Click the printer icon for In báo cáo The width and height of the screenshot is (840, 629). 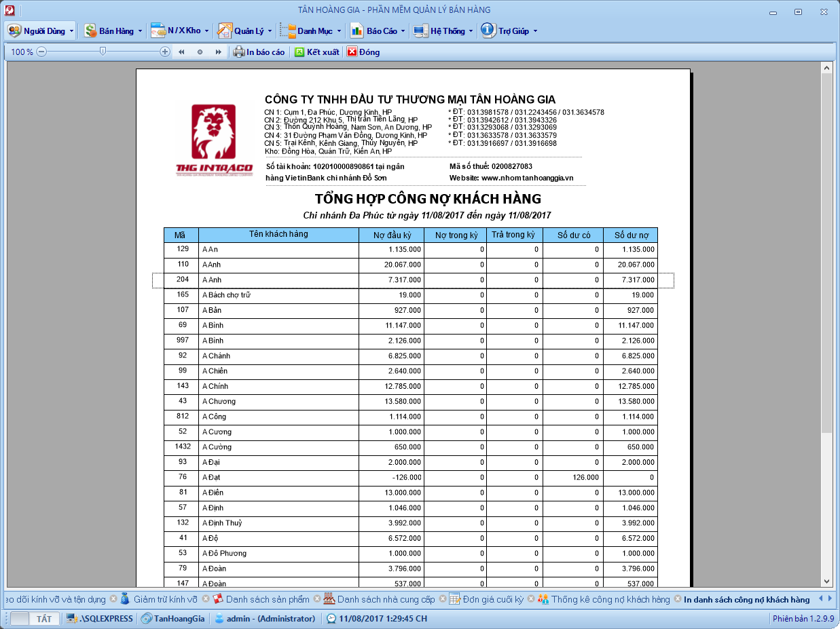coord(238,52)
